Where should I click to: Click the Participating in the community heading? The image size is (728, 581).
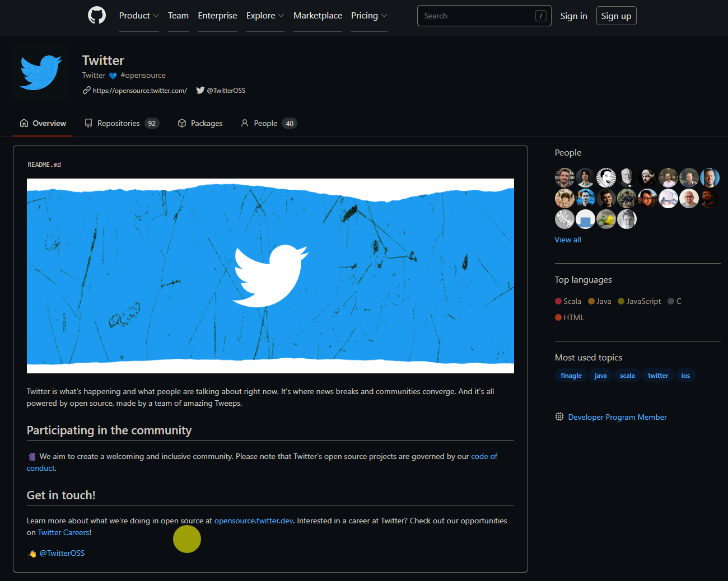pos(109,430)
